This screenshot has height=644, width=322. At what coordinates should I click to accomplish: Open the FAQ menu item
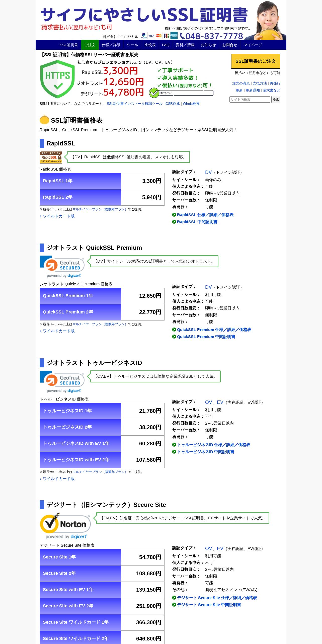166,45
